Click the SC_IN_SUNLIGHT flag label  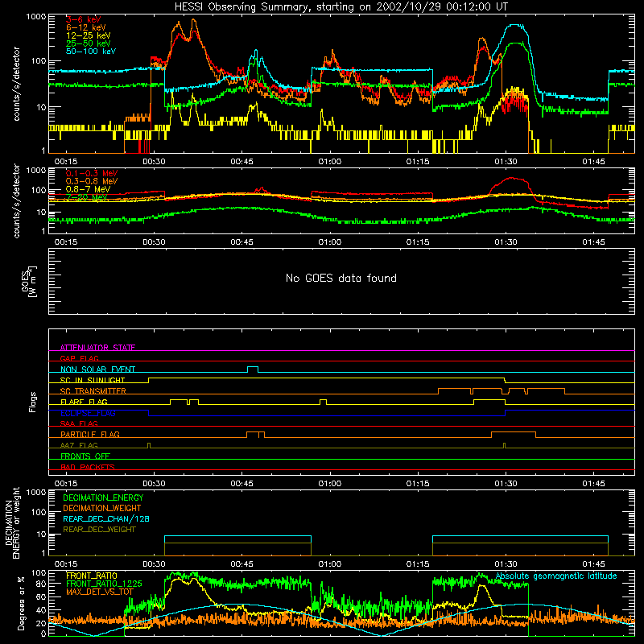pyautogui.click(x=93, y=380)
